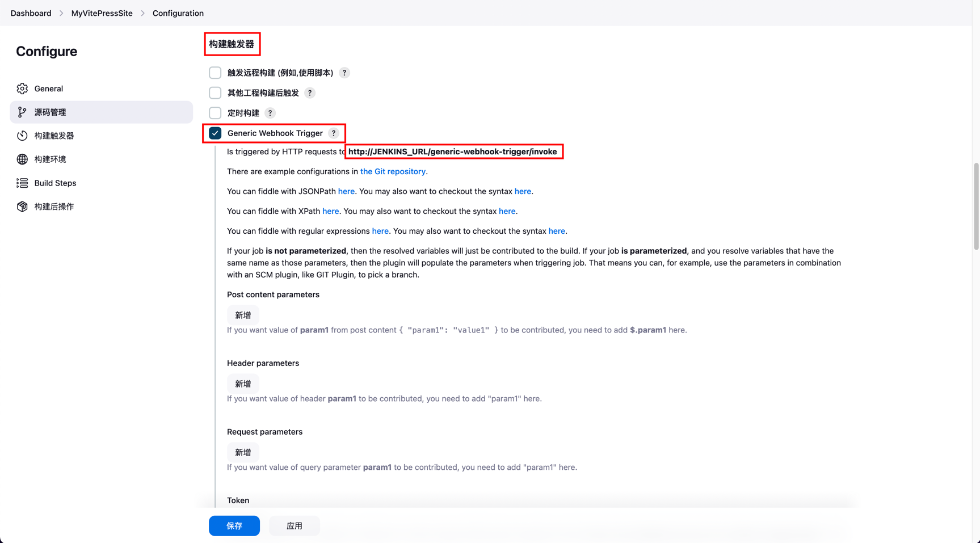Add a Post content parameter with 新增
980x543 pixels.
point(243,315)
